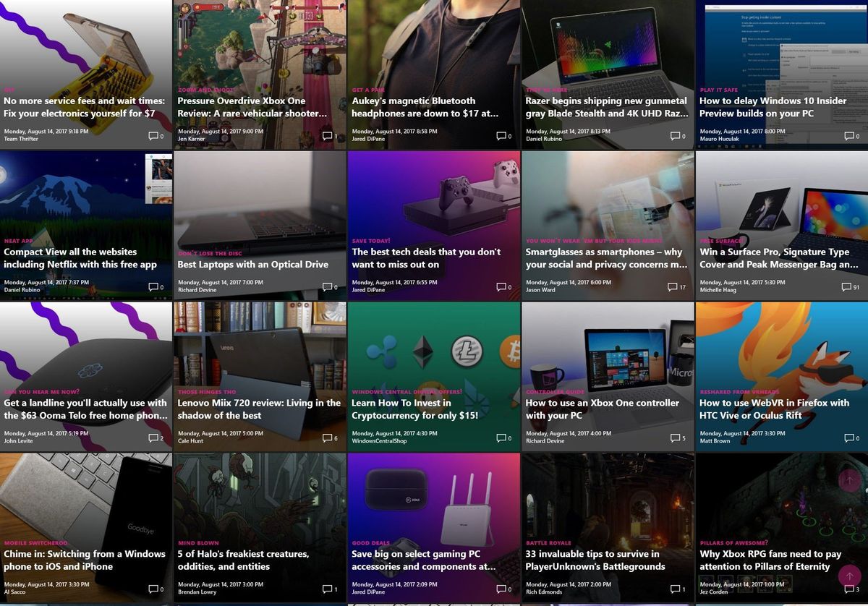The height and width of the screenshot is (606, 868).
Task: Open comments on the Lenovo Miix 720 review
Action: pos(328,438)
